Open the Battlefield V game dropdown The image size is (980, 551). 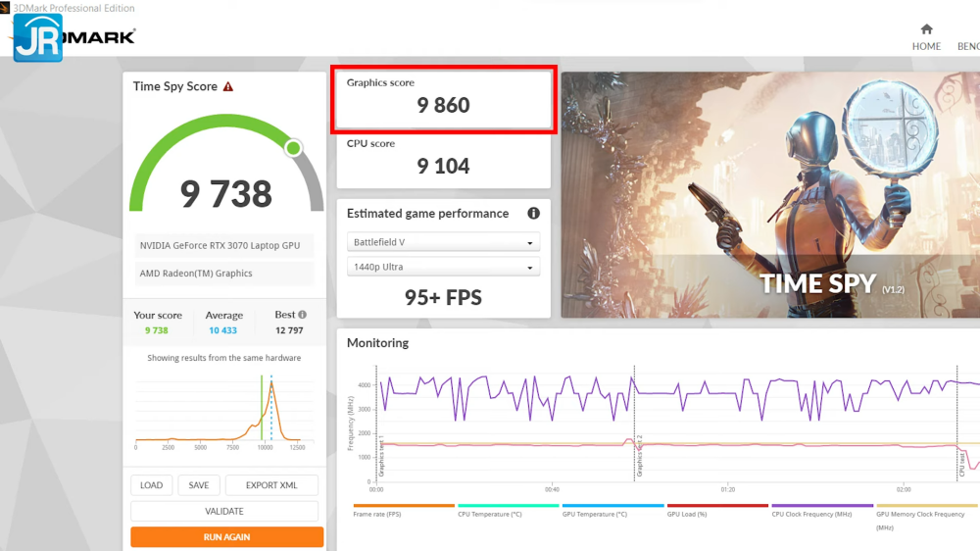pyautogui.click(x=443, y=242)
